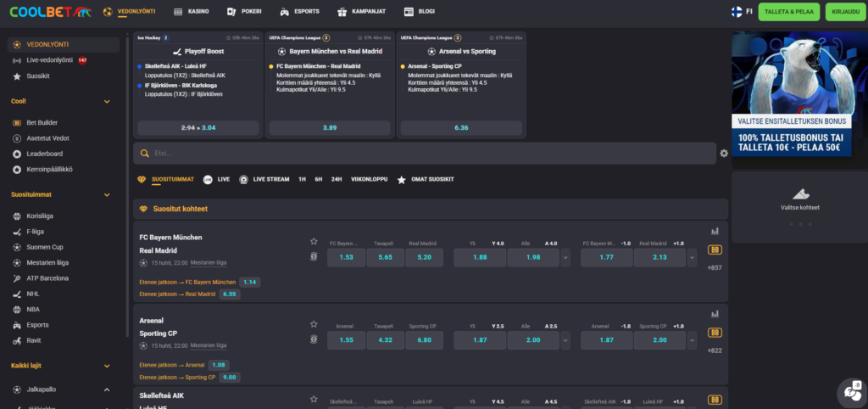Collapse the Cool! sidebar section

pyautogui.click(x=107, y=102)
